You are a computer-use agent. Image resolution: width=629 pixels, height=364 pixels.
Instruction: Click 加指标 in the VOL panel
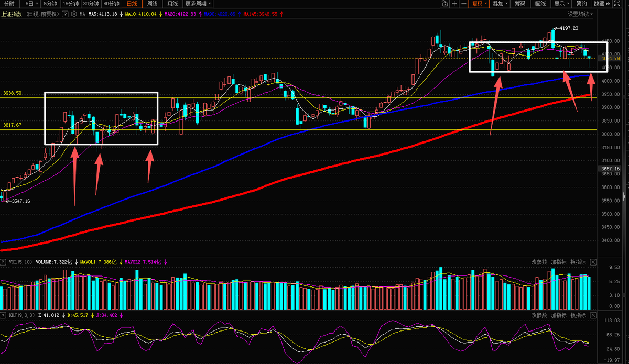tap(558, 262)
